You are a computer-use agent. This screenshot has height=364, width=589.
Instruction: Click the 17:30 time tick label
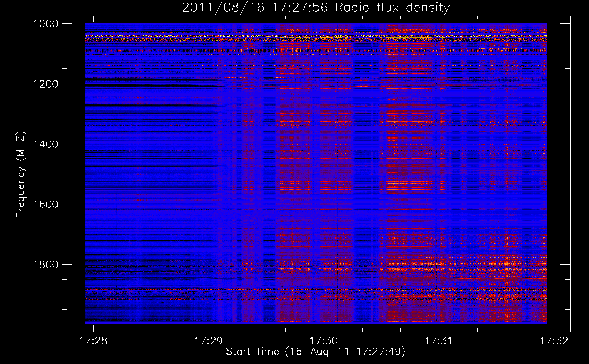[x=324, y=341]
